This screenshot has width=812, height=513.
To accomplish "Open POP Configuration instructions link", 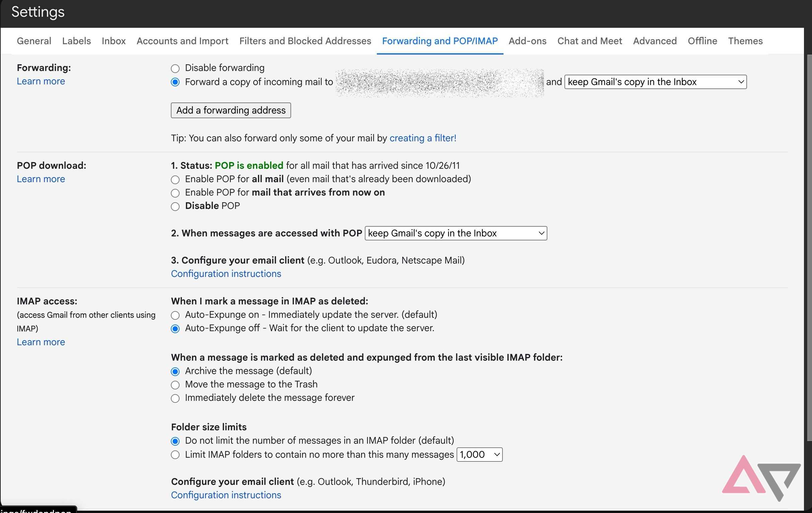I will coord(226,274).
